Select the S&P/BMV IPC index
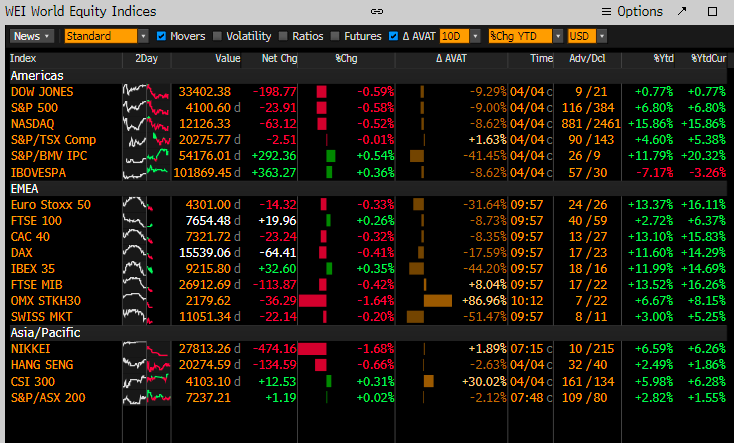The width and height of the screenshot is (734, 443). [49, 155]
